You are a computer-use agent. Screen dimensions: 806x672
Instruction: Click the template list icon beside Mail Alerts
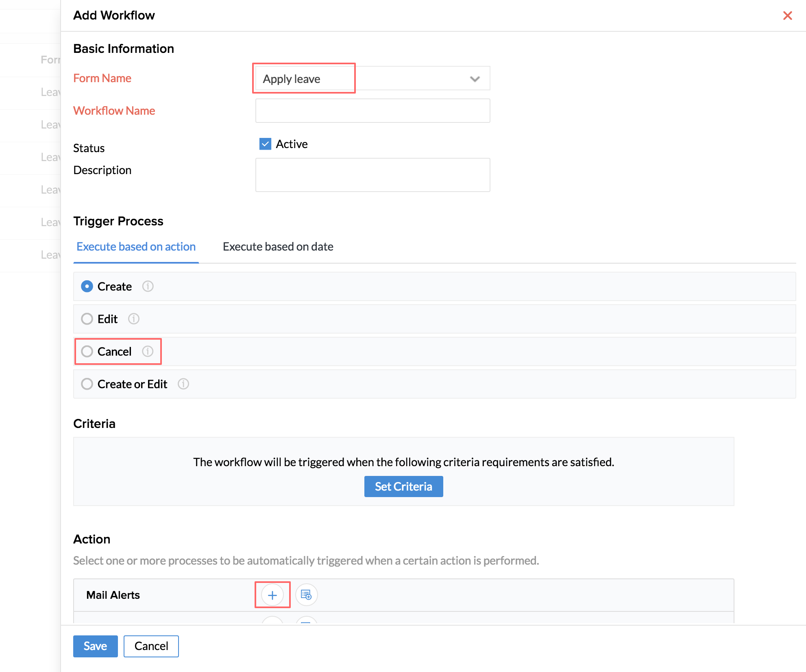click(x=306, y=595)
